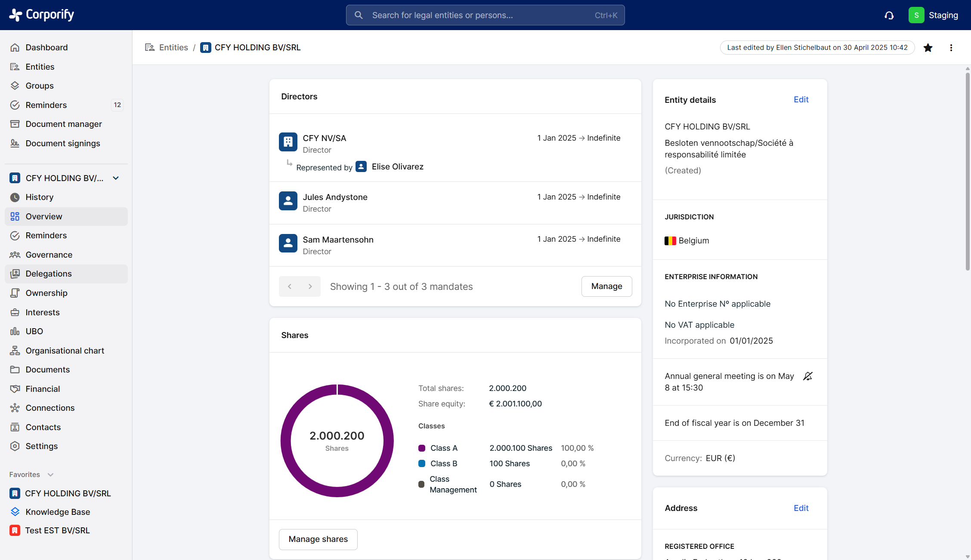
Task: Click the Manage shares button
Action: [318, 539]
